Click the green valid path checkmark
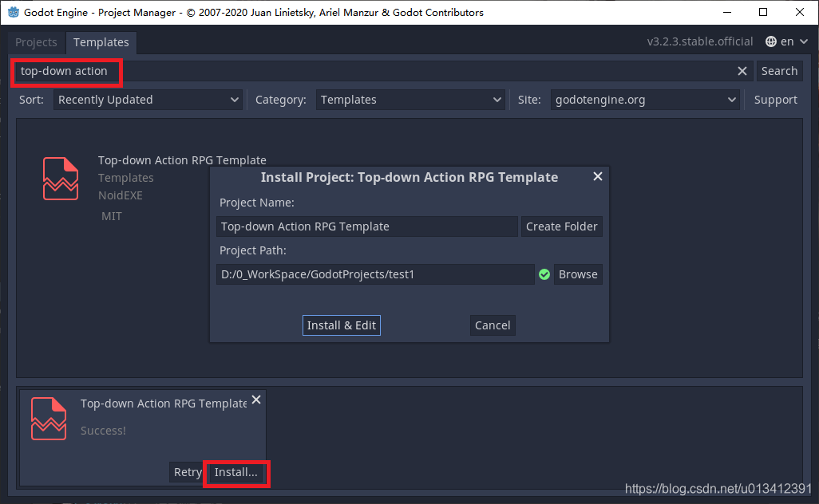 [544, 274]
